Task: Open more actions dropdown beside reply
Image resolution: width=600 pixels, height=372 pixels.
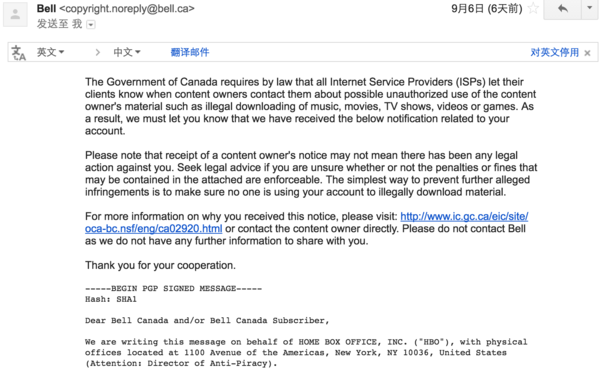Action: click(590, 9)
